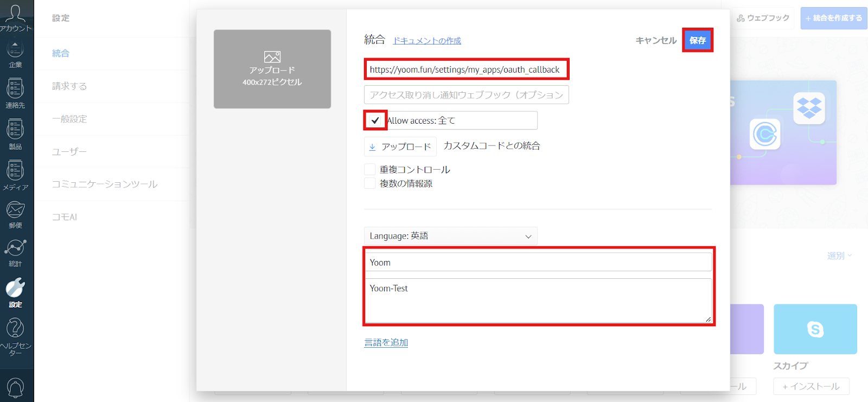Select コモAI in the settings menu
868x402 pixels.
point(65,216)
